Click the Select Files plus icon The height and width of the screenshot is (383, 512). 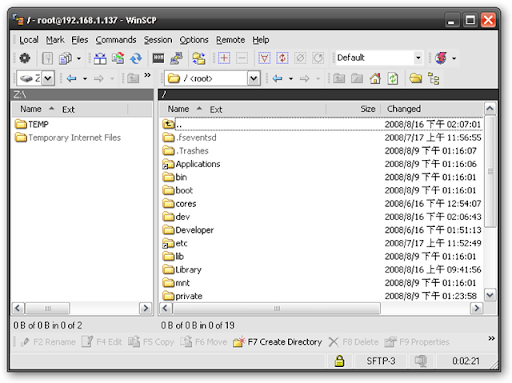point(224,58)
